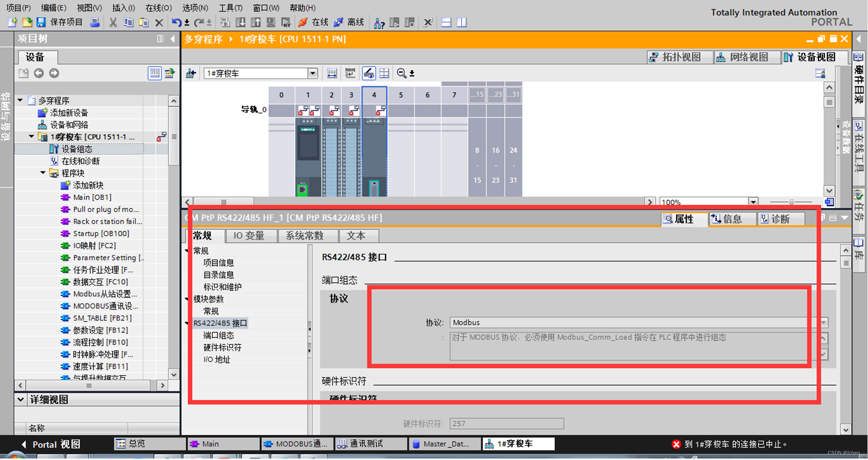Open the 100% zoom level dropdown
This screenshot has width=868, height=460.
click(x=753, y=202)
